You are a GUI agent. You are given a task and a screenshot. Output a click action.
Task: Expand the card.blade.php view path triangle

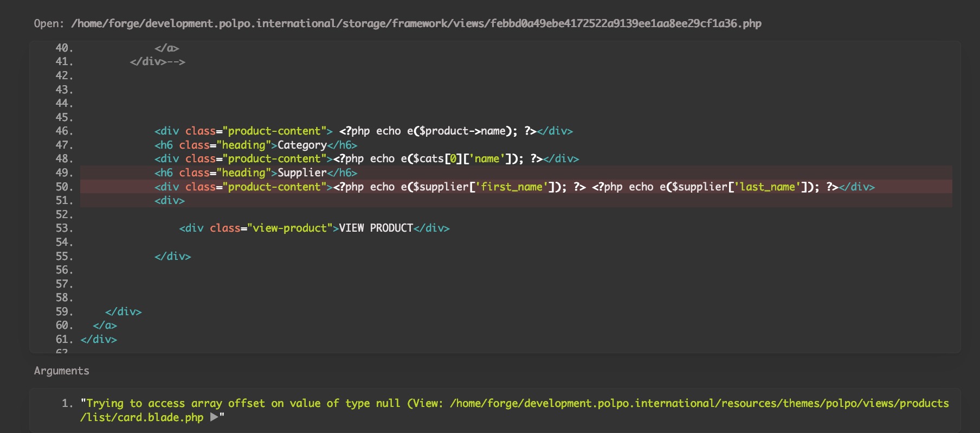coord(214,417)
